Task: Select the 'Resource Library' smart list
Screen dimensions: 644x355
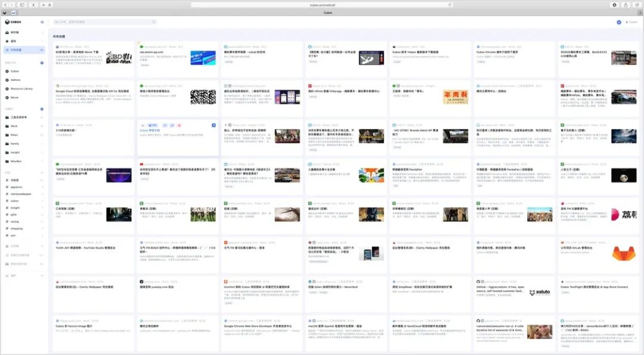Action: 21,88
